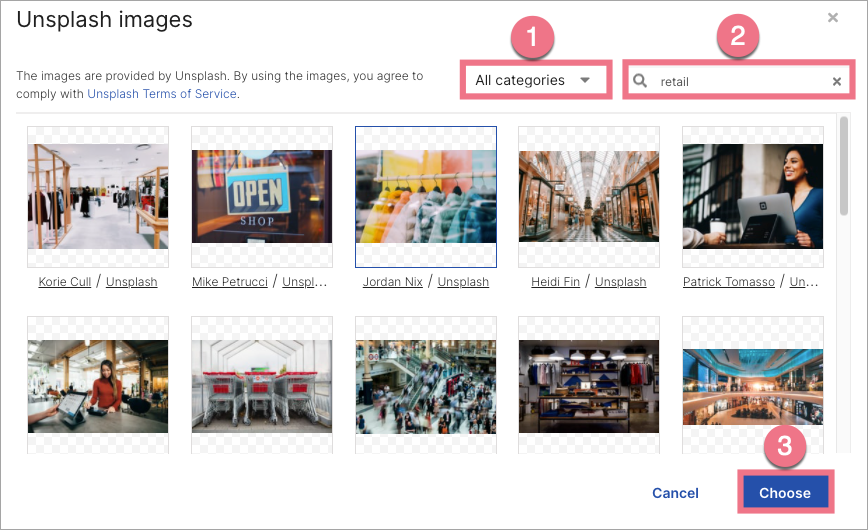868x530 pixels.
Task: Open the Unsplash Terms of Service link
Action: click(162, 94)
